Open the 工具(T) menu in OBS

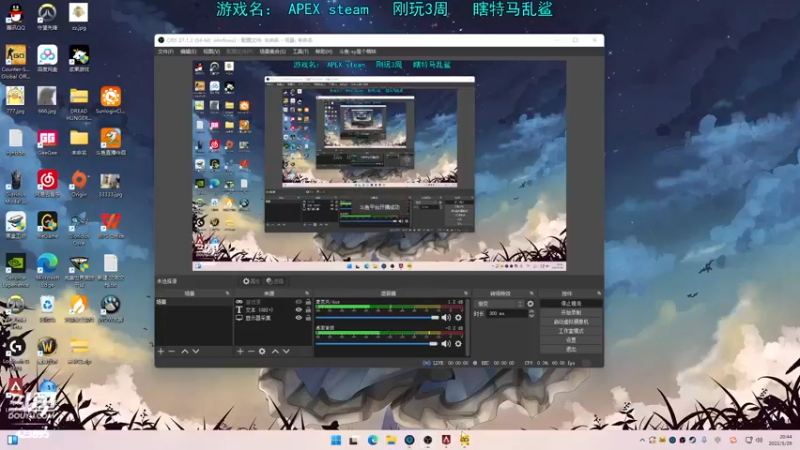coord(300,52)
